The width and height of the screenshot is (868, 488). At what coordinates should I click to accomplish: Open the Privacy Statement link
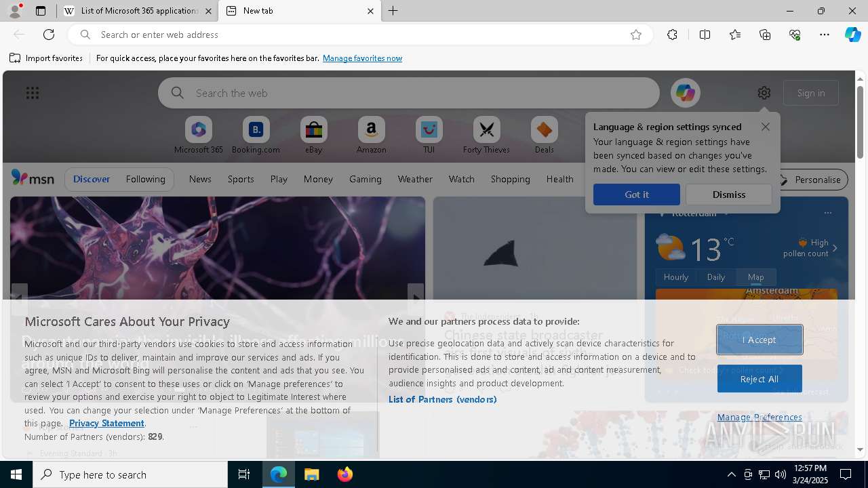click(106, 423)
